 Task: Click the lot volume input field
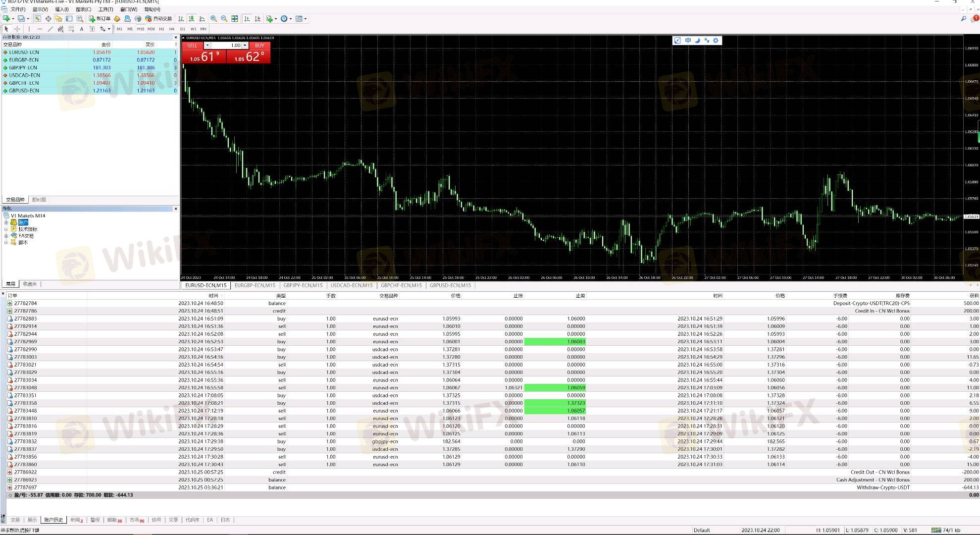226,46
